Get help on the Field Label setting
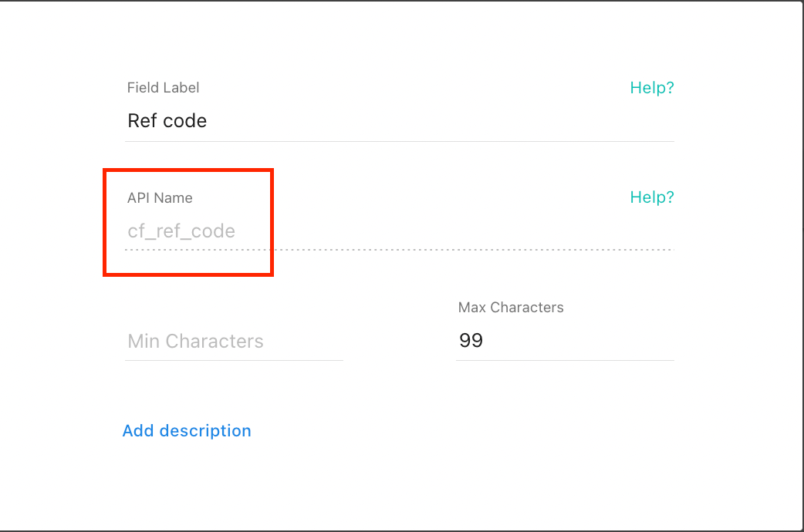804x532 pixels. point(652,88)
